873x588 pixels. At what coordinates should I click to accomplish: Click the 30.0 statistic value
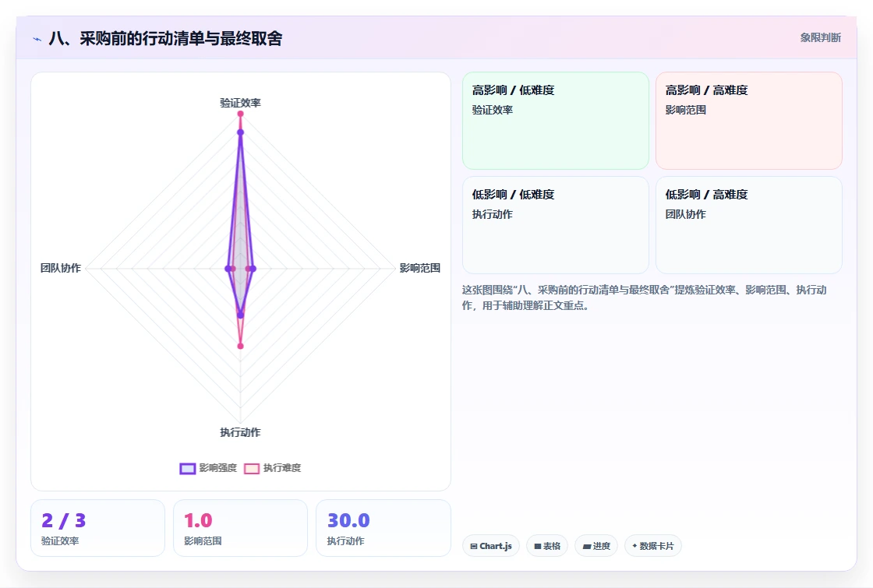click(348, 521)
